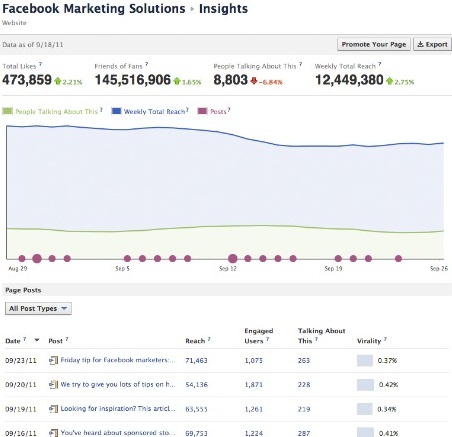Click the engaged users value 1,871

(x=254, y=385)
